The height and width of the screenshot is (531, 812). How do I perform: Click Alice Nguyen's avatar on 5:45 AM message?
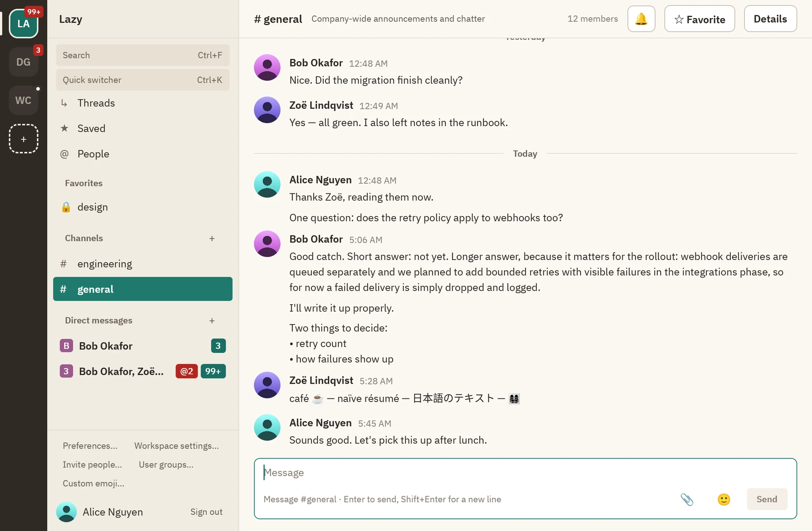tap(267, 427)
